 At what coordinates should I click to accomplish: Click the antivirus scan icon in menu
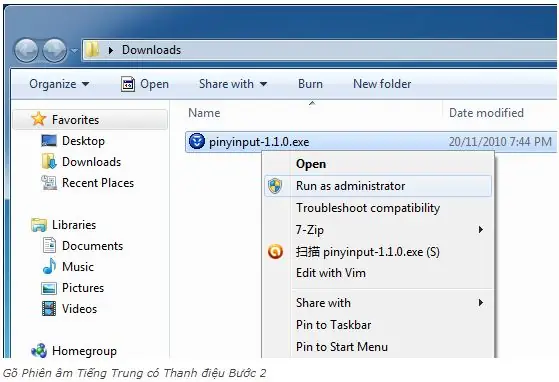[x=275, y=252]
